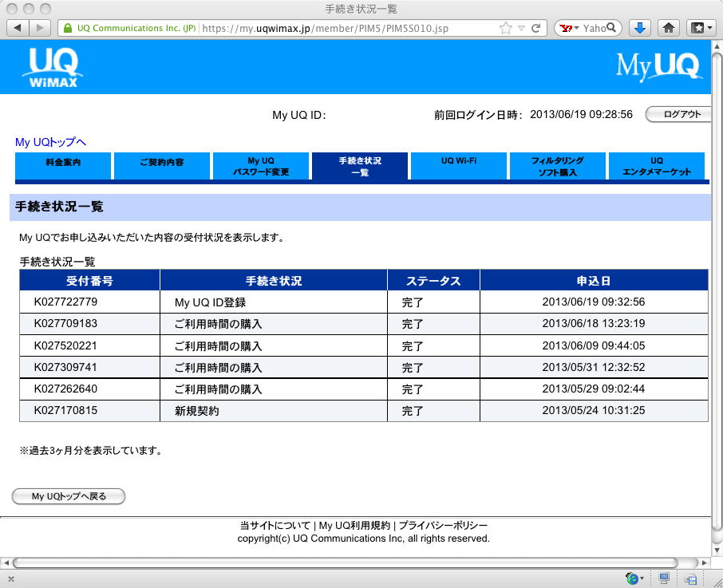Go back with the browser back arrow
This screenshot has width=723, height=588.
click(18, 28)
